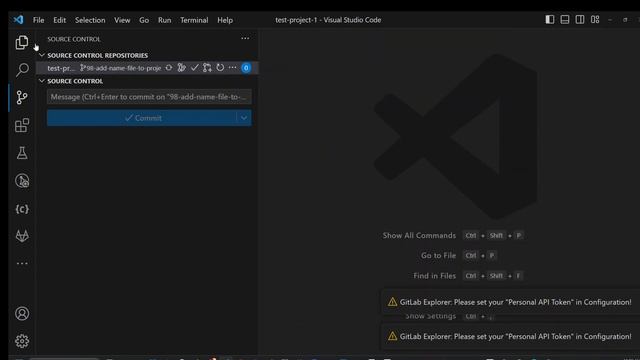This screenshot has height=360, width=640.
Task: Open the File menu
Action: 39,20
